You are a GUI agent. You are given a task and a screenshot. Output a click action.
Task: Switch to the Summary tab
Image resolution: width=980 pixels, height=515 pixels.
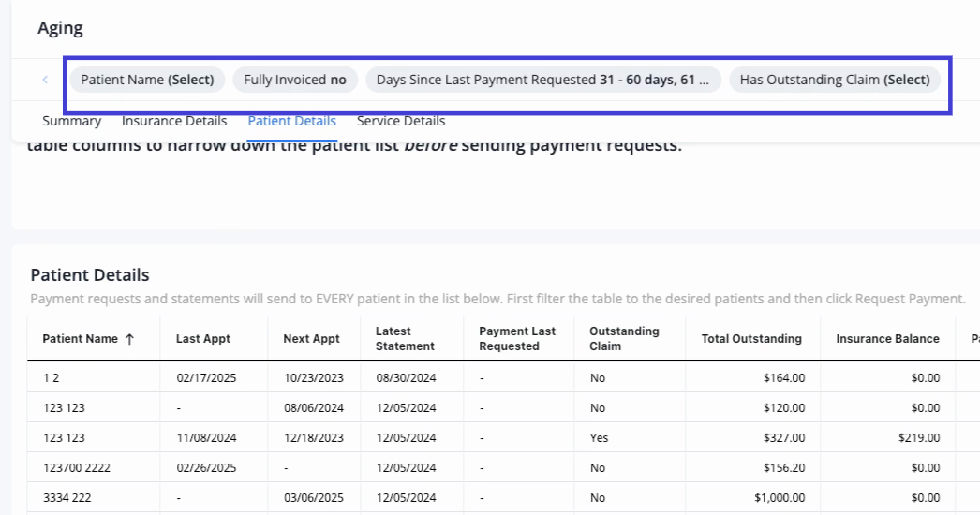click(x=72, y=121)
